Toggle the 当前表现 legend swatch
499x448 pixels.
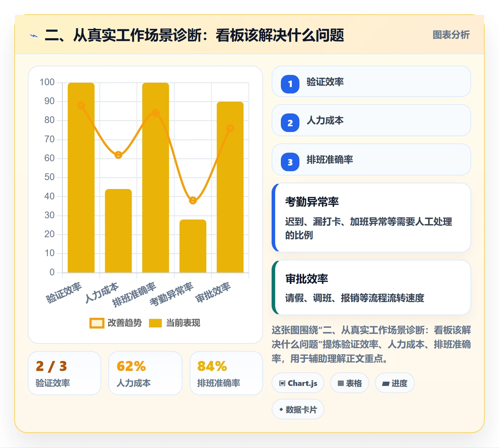coord(155,323)
